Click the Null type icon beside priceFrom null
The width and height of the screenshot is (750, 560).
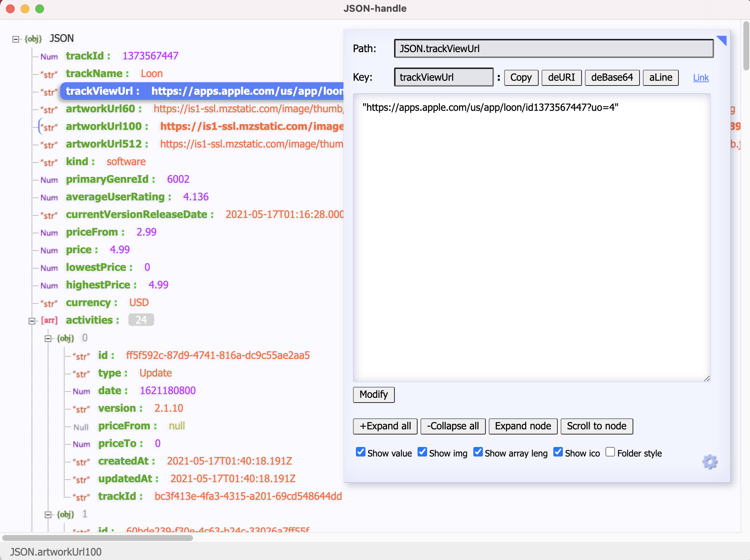(81, 427)
